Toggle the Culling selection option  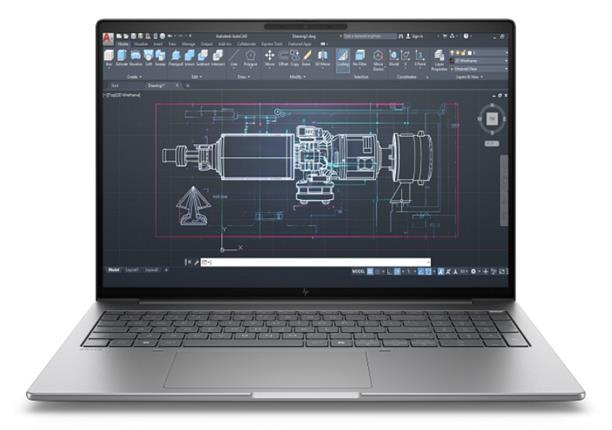(x=343, y=60)
